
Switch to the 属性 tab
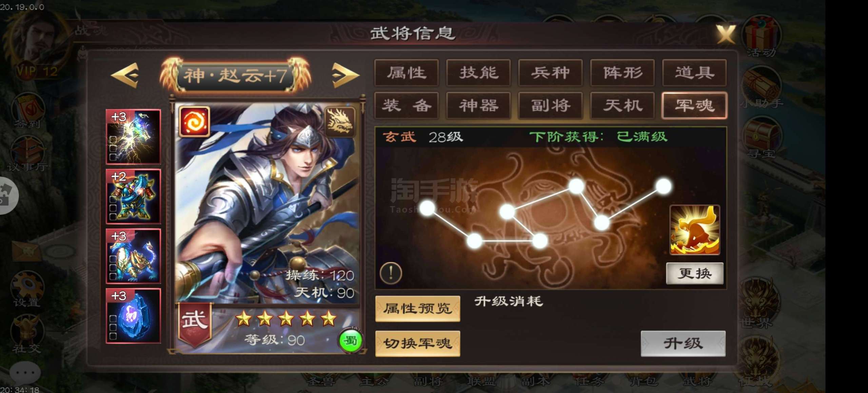click(x=406, y=73)
